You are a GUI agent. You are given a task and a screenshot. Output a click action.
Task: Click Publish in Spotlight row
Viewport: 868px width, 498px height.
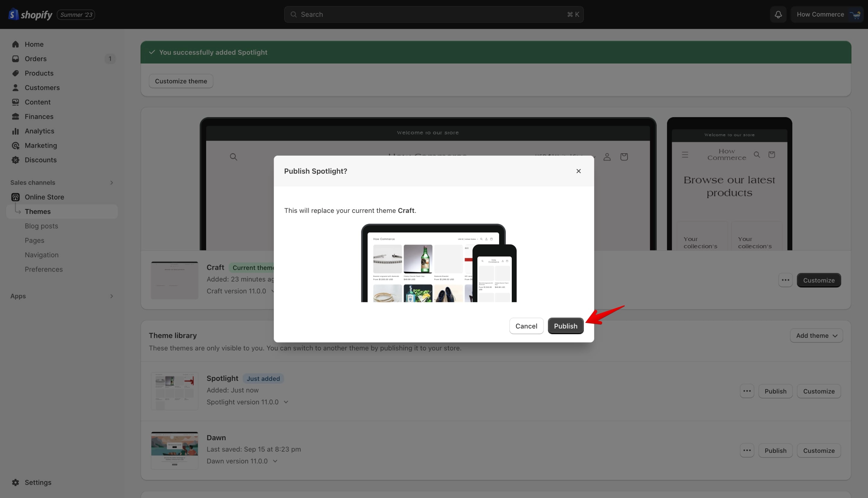[775, 391]
